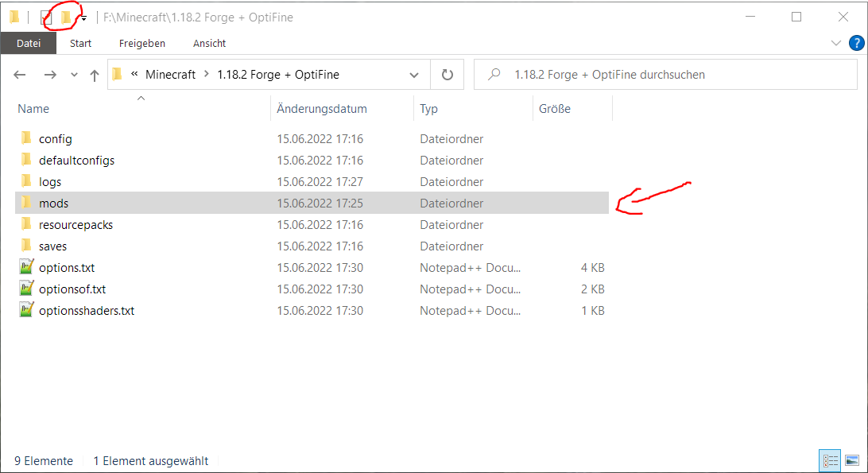Click the address bar folder icon
This screenshot has width=868, height=473.
117,74
